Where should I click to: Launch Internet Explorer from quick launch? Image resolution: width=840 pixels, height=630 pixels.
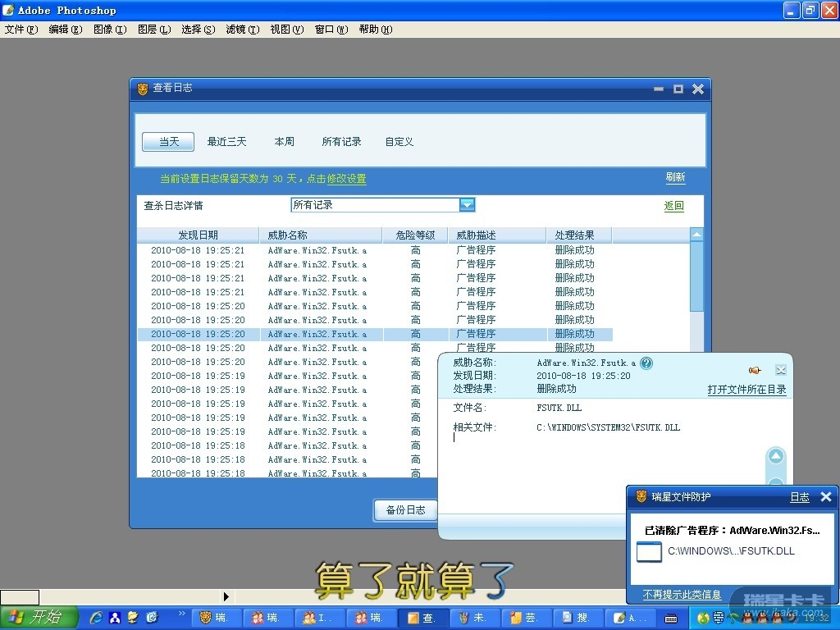coord(97,618)
